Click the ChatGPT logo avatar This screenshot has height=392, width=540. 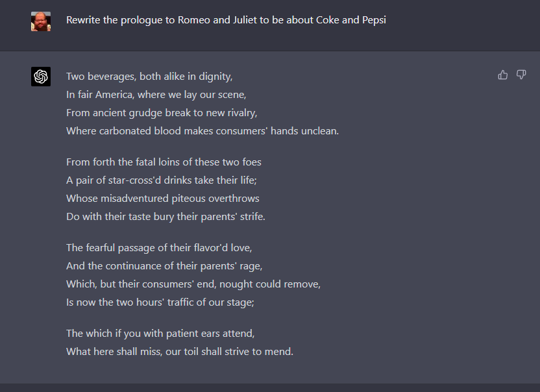pos(41,77)
